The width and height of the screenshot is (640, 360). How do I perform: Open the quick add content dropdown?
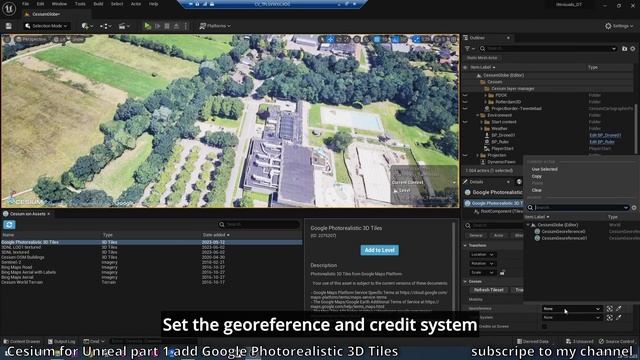tap(87, 26)
